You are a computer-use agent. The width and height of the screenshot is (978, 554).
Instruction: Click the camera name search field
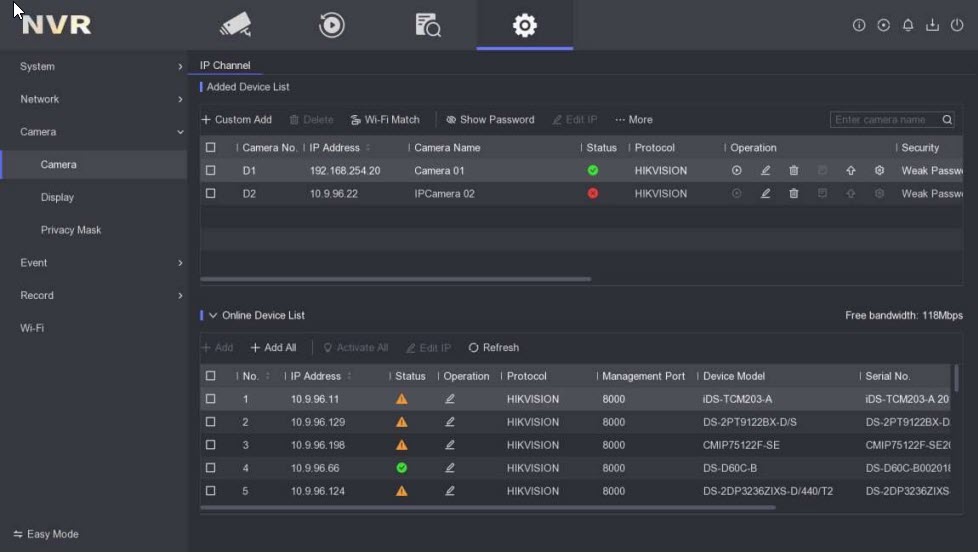pos(885,120)
